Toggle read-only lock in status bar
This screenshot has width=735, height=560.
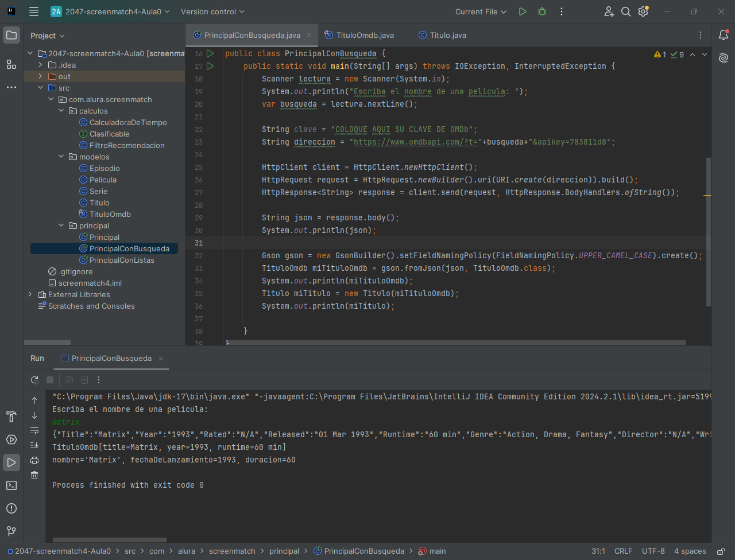pyautogui.click(x=721, y=551)
